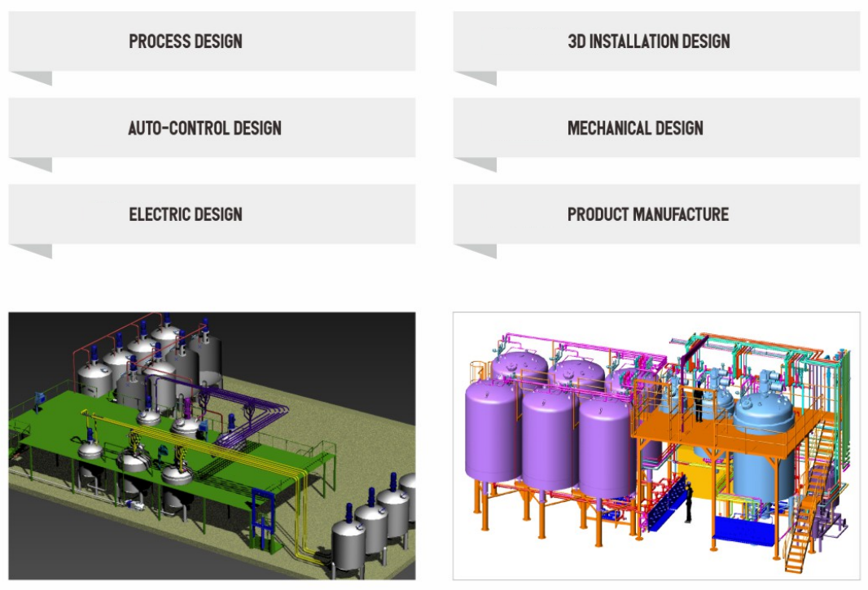The width and height of the screenshot is (868, 590).
Task: Open the dark-background plant rendering image
Action: click(x=212, y=446)
